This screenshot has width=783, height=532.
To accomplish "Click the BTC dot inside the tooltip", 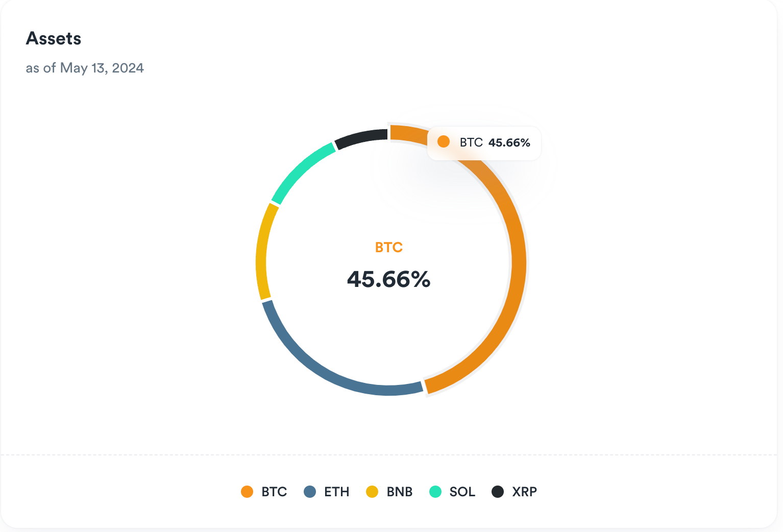I will click(444, 141).
